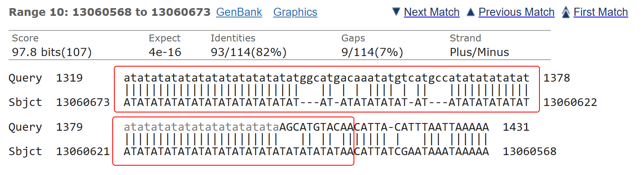Click the Query start position 1319
Screen dimensions: 644x175
click(69, 78)
